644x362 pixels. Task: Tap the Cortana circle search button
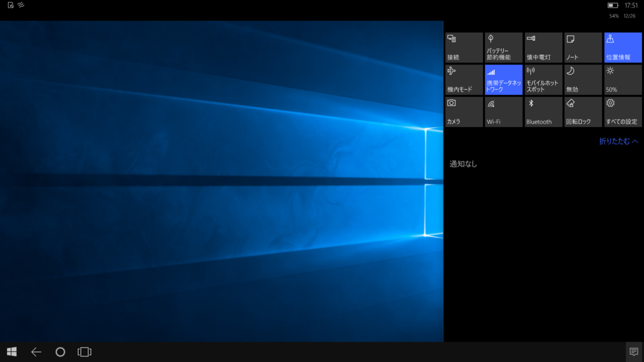click(60, 352)
